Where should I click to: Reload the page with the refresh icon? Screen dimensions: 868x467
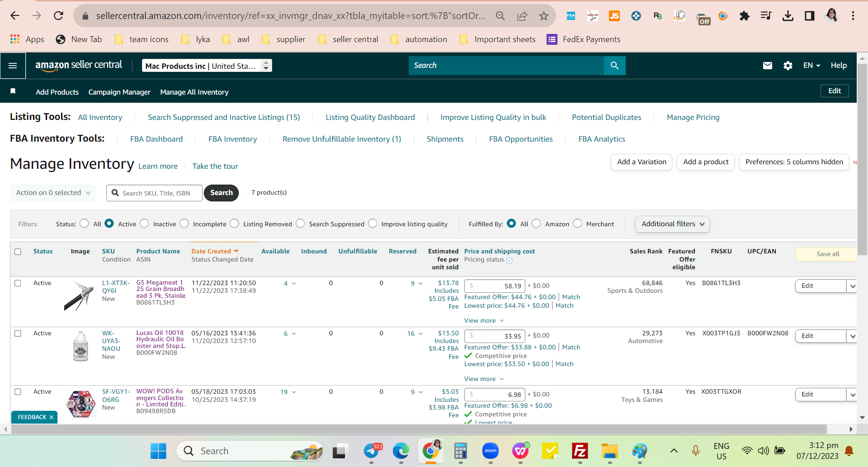pos(58,16)
